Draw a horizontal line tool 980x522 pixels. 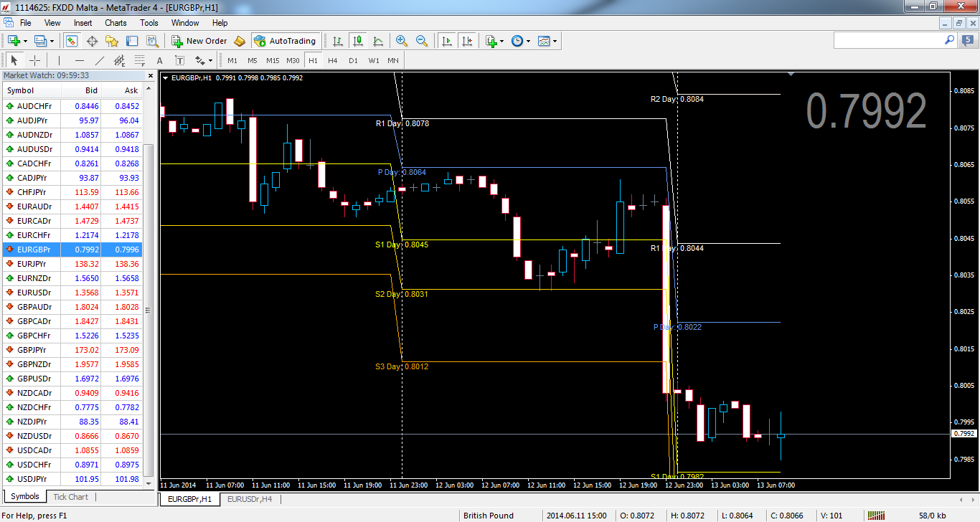click(79, 60)
